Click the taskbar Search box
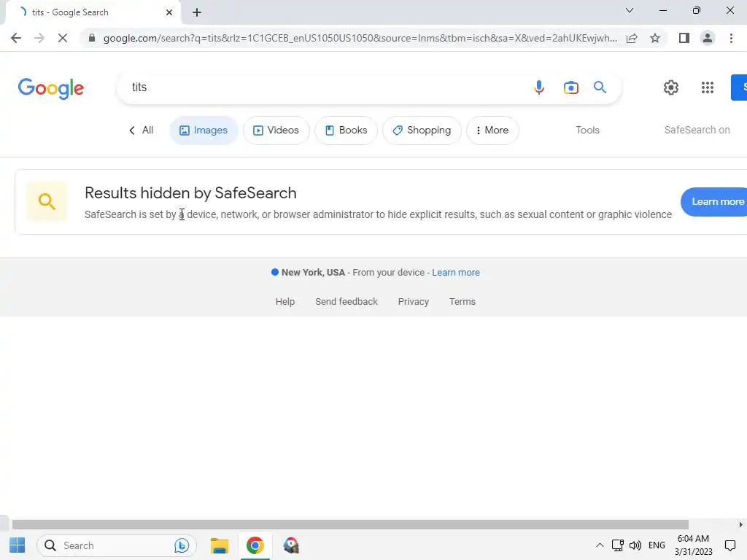The height and width of the screenshot is (560, 747). pyautogui.click(x=117, y=545)
